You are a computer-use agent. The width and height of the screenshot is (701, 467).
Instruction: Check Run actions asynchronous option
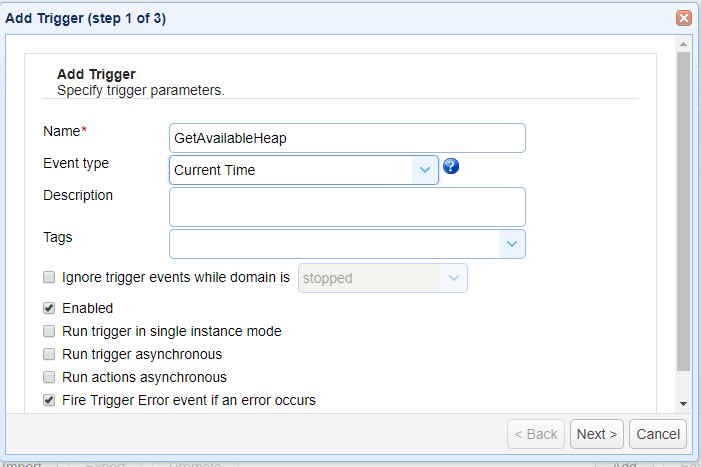(x=49, y=377)
